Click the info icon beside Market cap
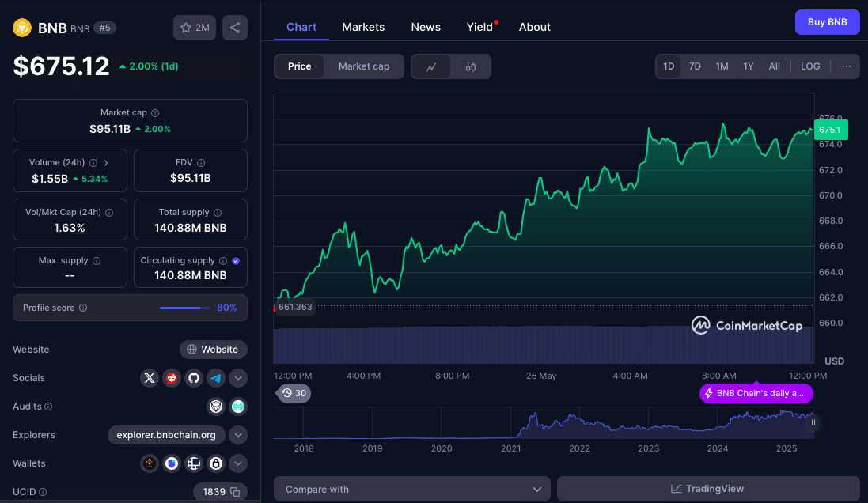This screenshot has height=503, width=868. pyautogui.click(x=155, y=113)
